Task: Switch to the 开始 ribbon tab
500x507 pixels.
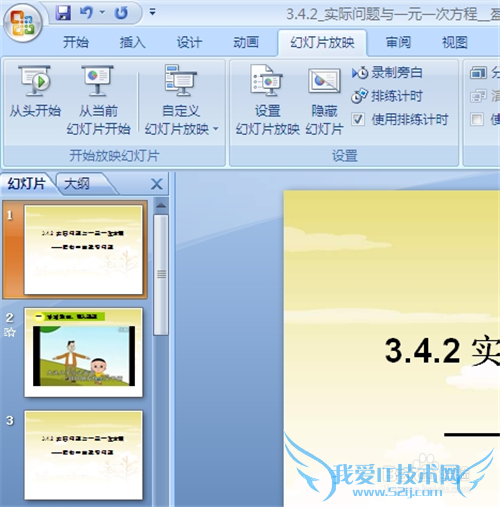Action: (76, 43)
